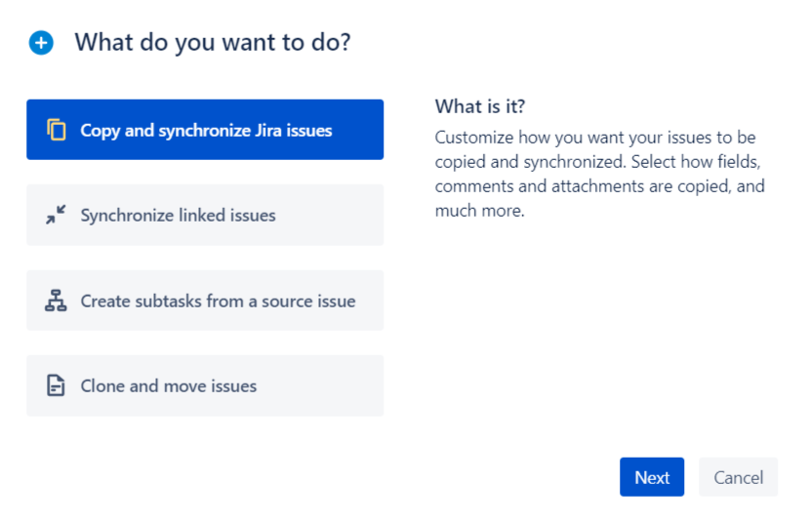Click empty right area of Synchronize linked issues card
812x522 pixels.
click(x=332, y=216)
